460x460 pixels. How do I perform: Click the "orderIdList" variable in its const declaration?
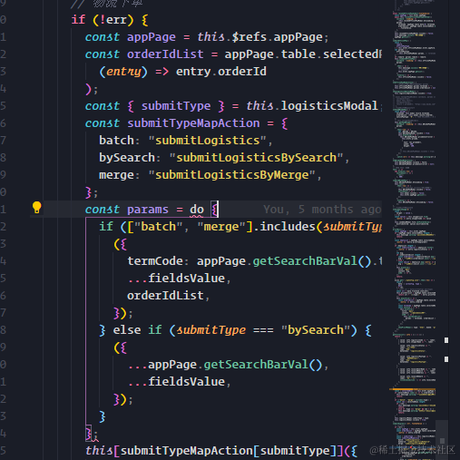tap(165, 54)
